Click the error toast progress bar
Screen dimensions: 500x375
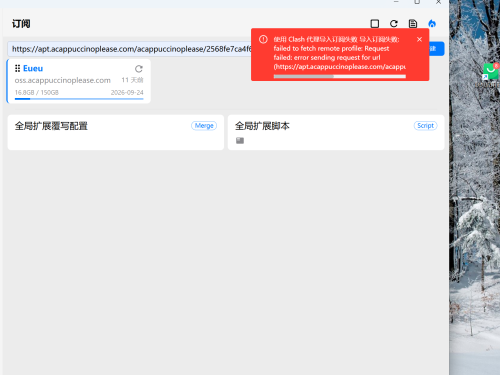340,76
